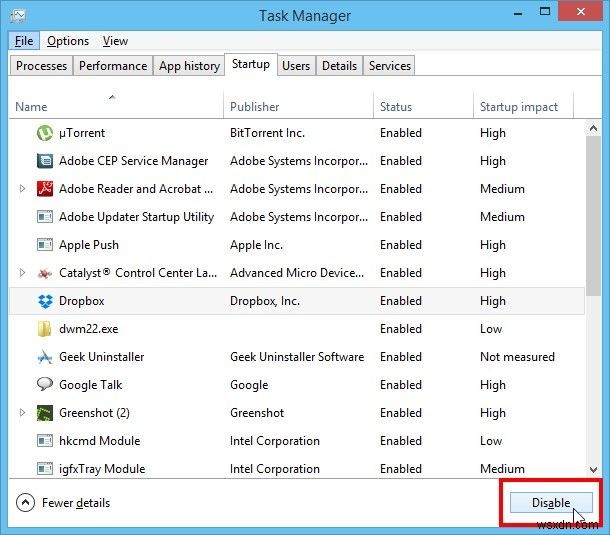Switch to the Users tab
Image resolution: width=610 pixels, height=535 pixels.
tap(296, 66)
